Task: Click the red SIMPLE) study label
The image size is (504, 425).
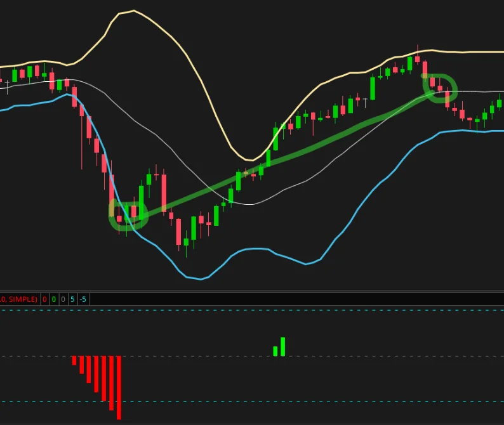Action: tap(19, 299)
